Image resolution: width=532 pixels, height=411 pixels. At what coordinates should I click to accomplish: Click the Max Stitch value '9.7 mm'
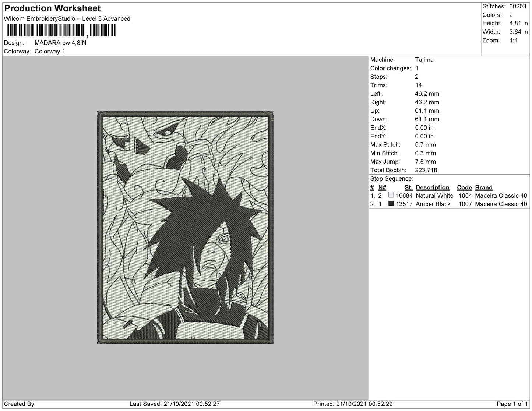click(425, 145)
